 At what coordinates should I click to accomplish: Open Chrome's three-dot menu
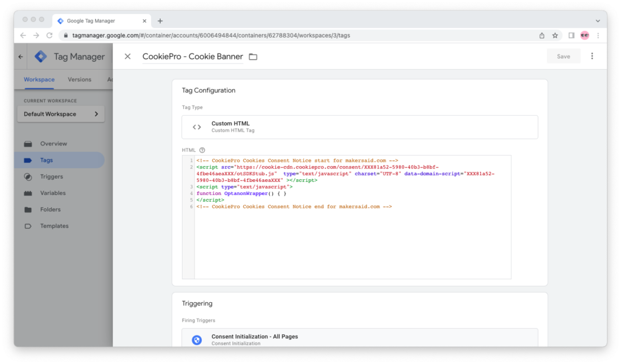coord(598,36)
